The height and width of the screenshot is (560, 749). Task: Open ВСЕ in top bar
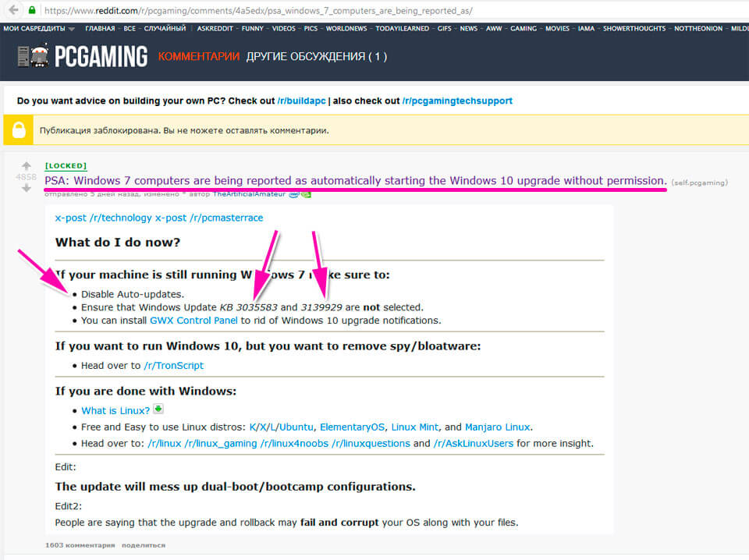(x=130, y=29)
